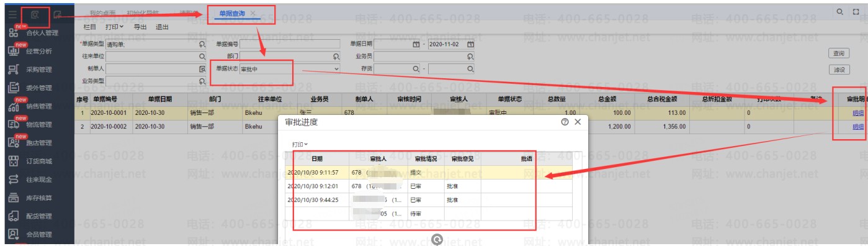Open the 明细 link for row 2020-10-0001
This screenshot has height=246, width=868.
click(x=858, y=113)
